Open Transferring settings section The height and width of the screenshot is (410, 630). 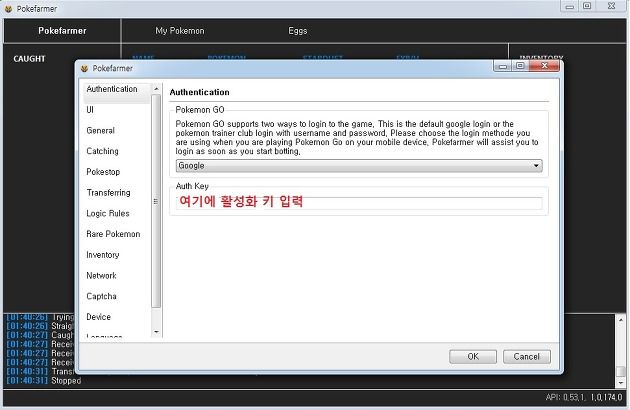click(108, 193)
